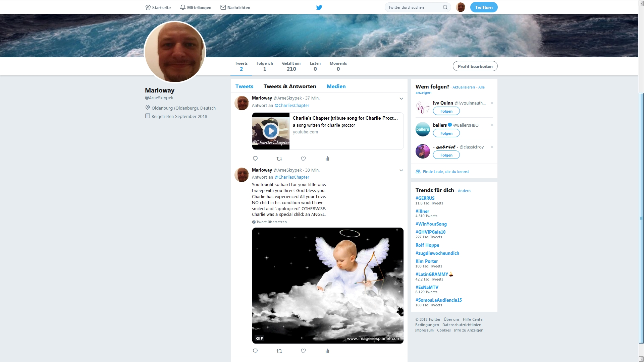Retweet the 38 Min. tweet
The height and width of the screenshot is (362, 644).
(x=279, y=351)
